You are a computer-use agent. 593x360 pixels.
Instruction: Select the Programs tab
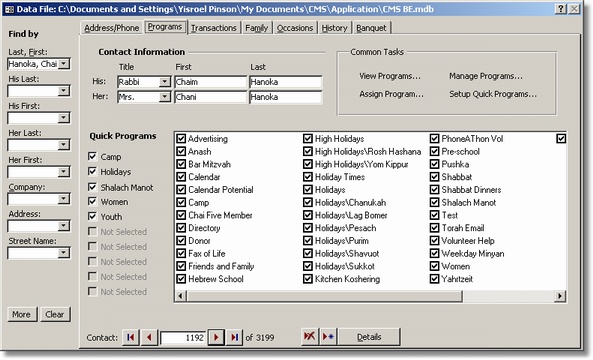165,27
